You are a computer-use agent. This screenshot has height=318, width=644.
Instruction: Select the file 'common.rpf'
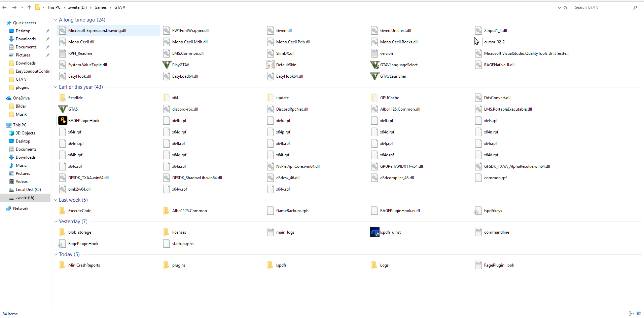pyautogui.click(x=495, y=178)
